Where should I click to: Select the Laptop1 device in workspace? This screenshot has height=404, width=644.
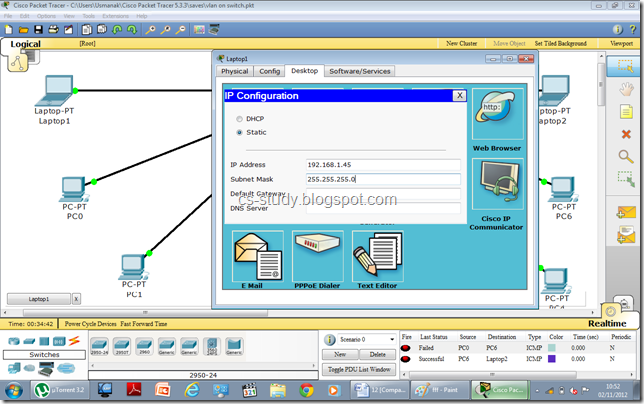56,91
